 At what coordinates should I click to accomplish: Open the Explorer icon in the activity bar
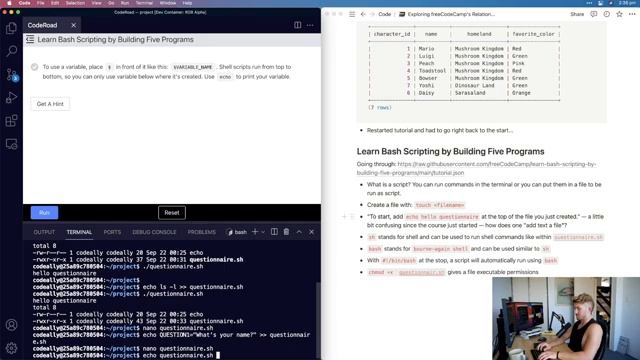11,28
